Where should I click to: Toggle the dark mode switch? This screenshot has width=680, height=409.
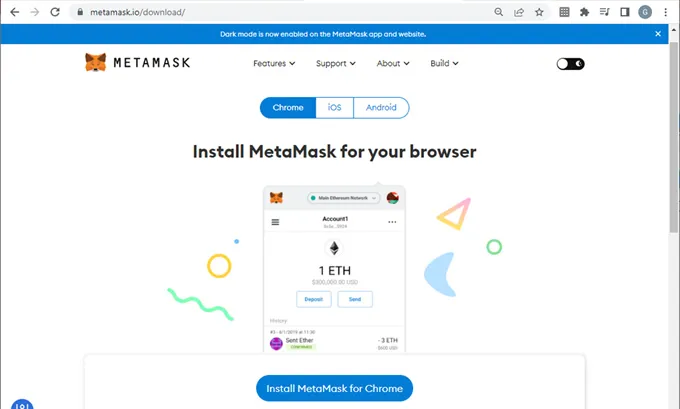point(570,64)
